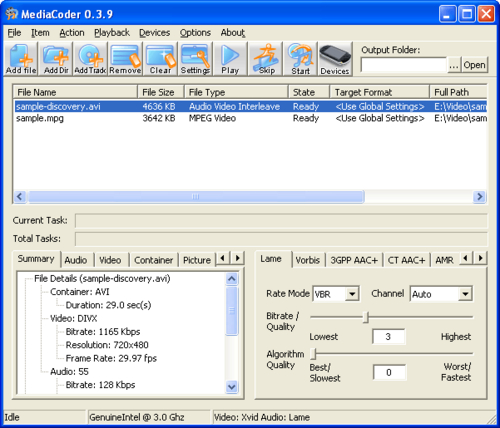Click the MediaCoder title bar app icon
The height and width of the screenshot is (428, 500).
point(11,14)
